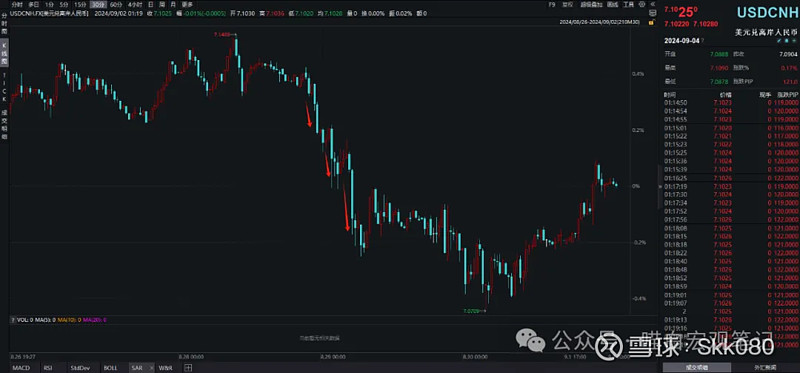Switch chart to 15分 timeframe
Viewport: 800px width, 373px height.
[x=80, y=5]
